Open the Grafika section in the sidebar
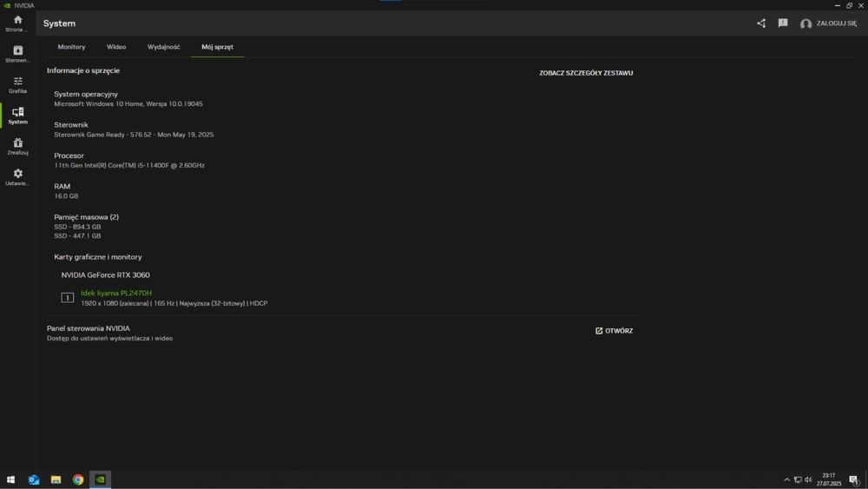 point(17,85)
